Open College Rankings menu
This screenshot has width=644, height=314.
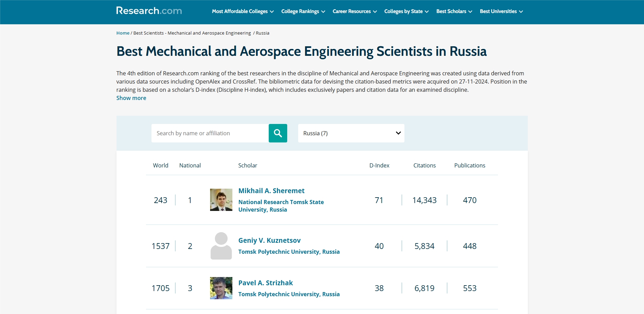tap(303, 11)
